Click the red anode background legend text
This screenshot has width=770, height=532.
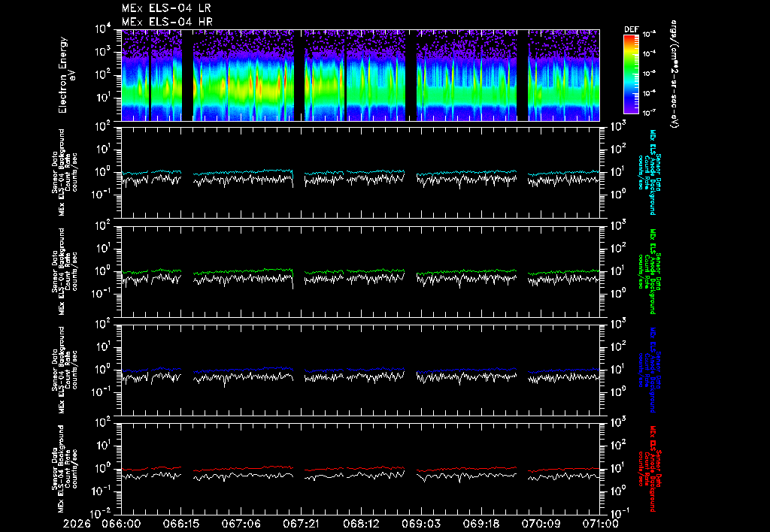tap(649, 469)
